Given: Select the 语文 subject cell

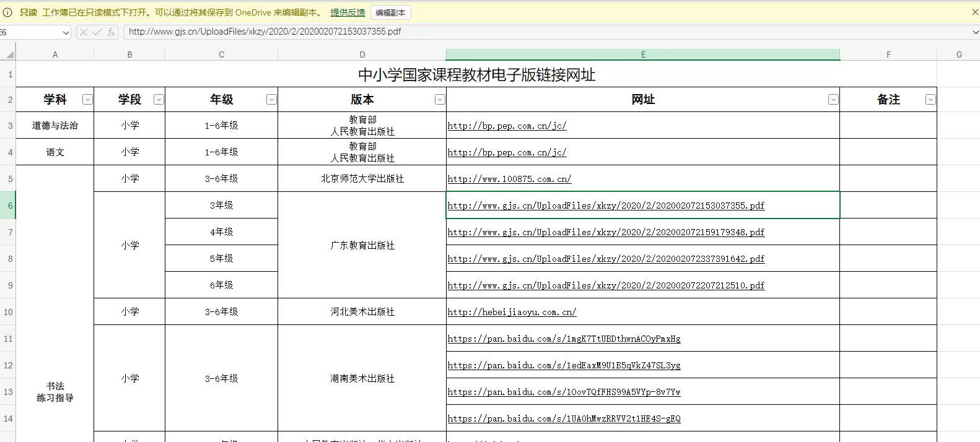Looking at the screenshot, I should tap(55, 152).
